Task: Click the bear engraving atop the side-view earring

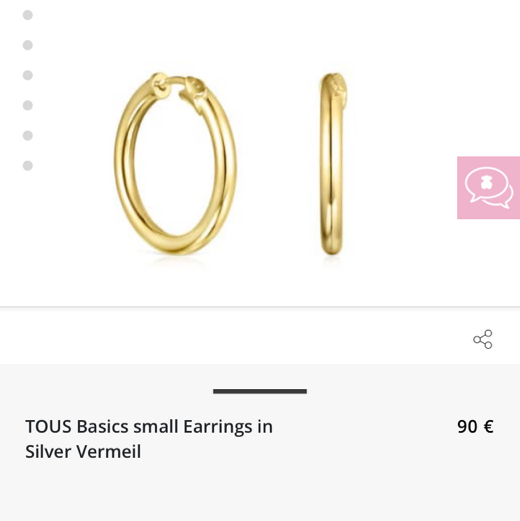Action: (x=339, y=85)
